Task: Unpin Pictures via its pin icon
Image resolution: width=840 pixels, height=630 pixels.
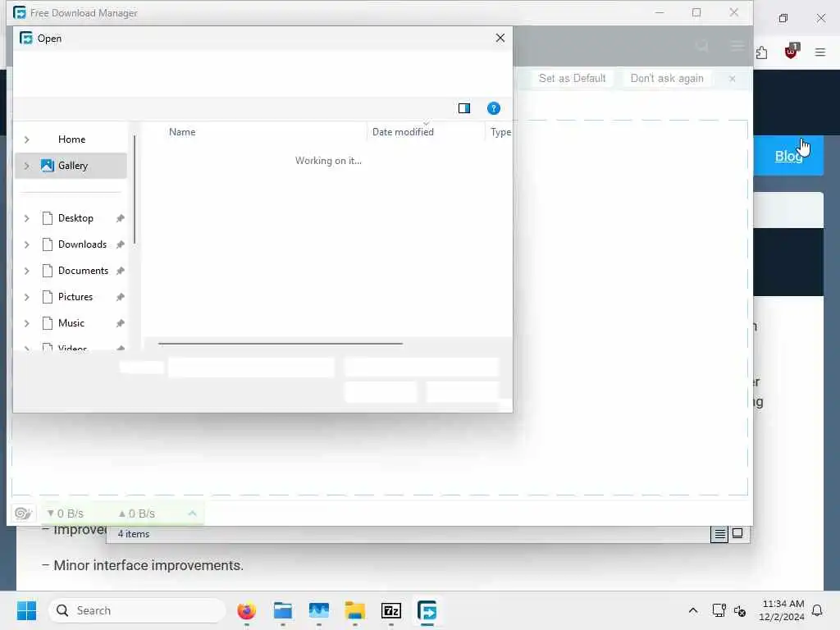Action: tap(120, 297)
